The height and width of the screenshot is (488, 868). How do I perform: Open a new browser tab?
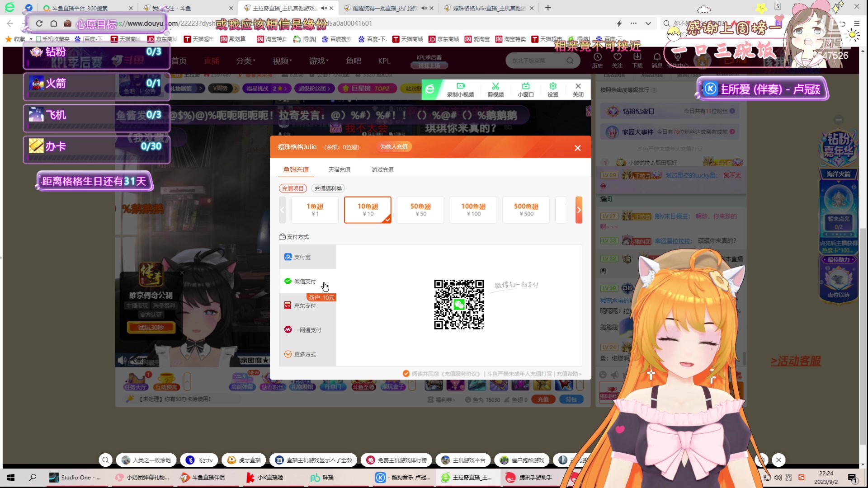tap(548, 8)
